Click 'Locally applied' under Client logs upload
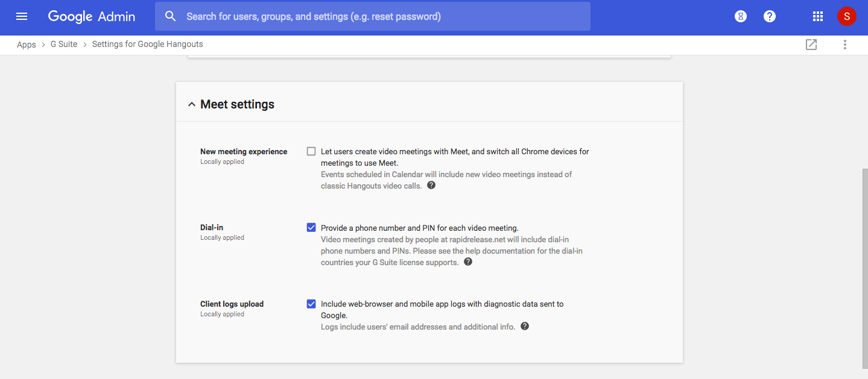The height and width of the screenshot is (379, 868). pos(222,315)
